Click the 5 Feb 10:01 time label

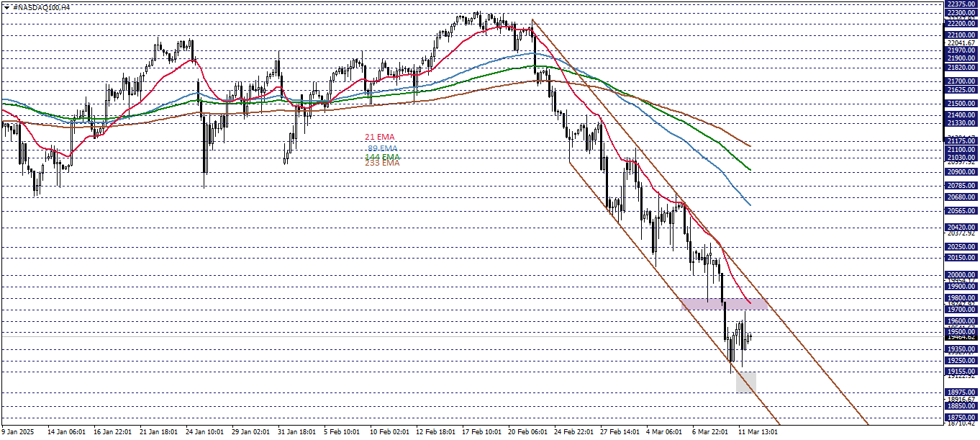(x=342, y=432)
